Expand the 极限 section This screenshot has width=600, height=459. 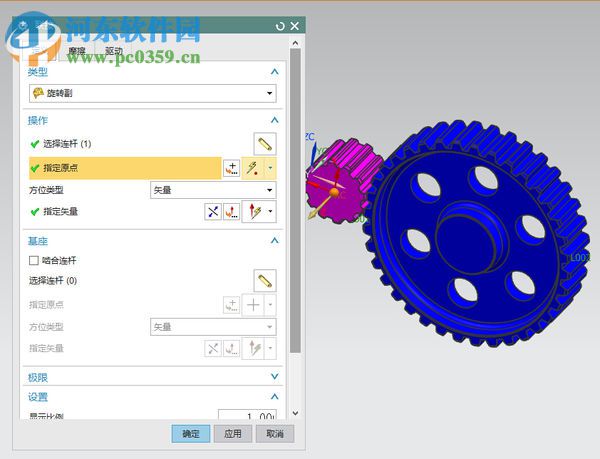pyautogui.click(x=274, y=377)
